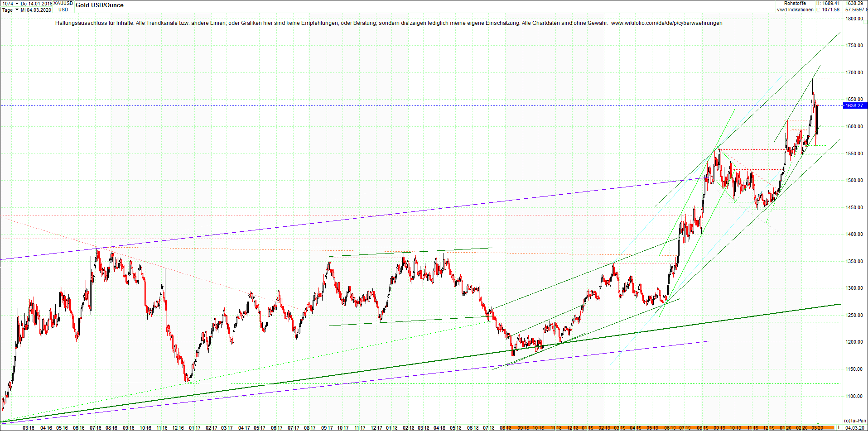
Task: Click the Gold USD/Ounce chart title
Action: [x=99, y=5]
